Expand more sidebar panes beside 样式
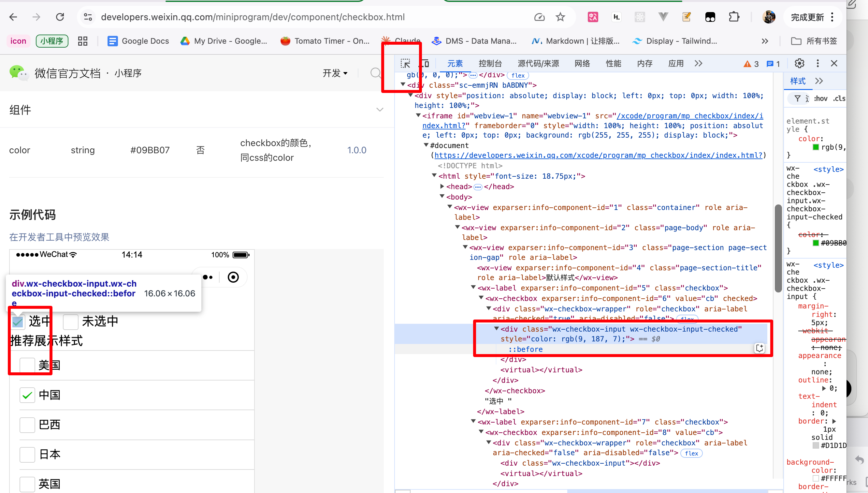868x493 pixels. 819,81
